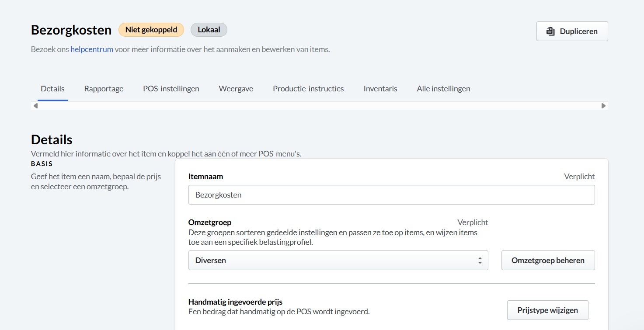Click the up-down chevron in the Omzetgroep selector
The height and width of the screenshot is (330, 644).
click(480, 261)
